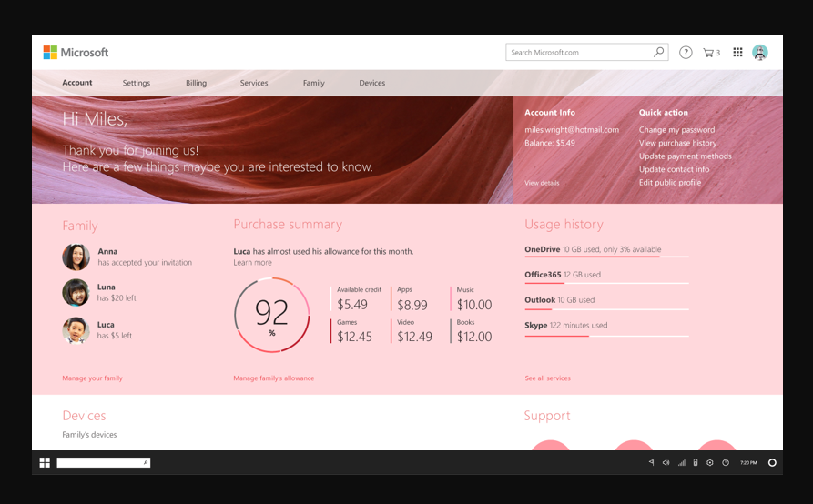This screenshot has width=813, height=504.
Task: Click the search magnifier icon
Action: [x=659, y=53]
